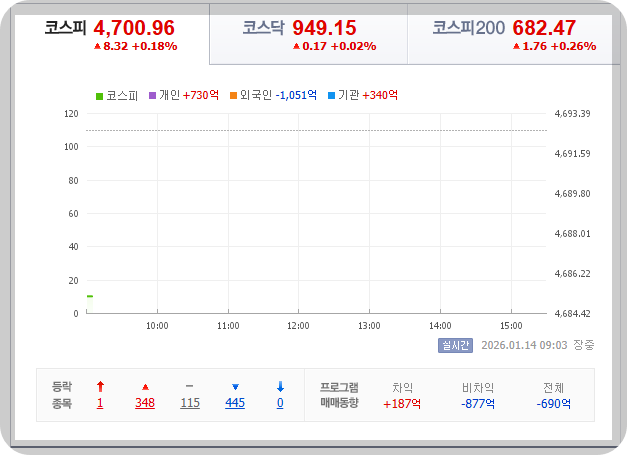The height and width of the screenshot is (455, 627).
Task: Open falling stocks link 445
Action: (235, 403)
